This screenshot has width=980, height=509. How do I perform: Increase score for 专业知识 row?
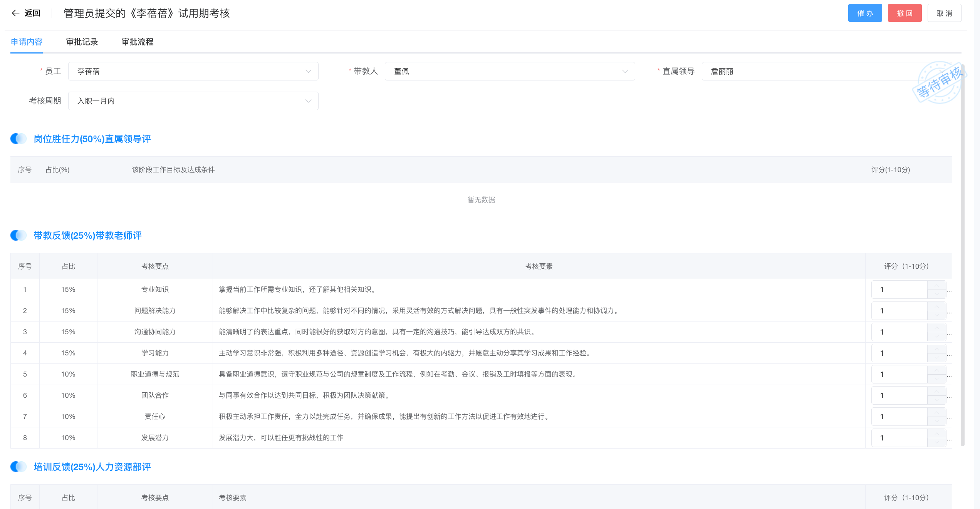click(936, 285)
